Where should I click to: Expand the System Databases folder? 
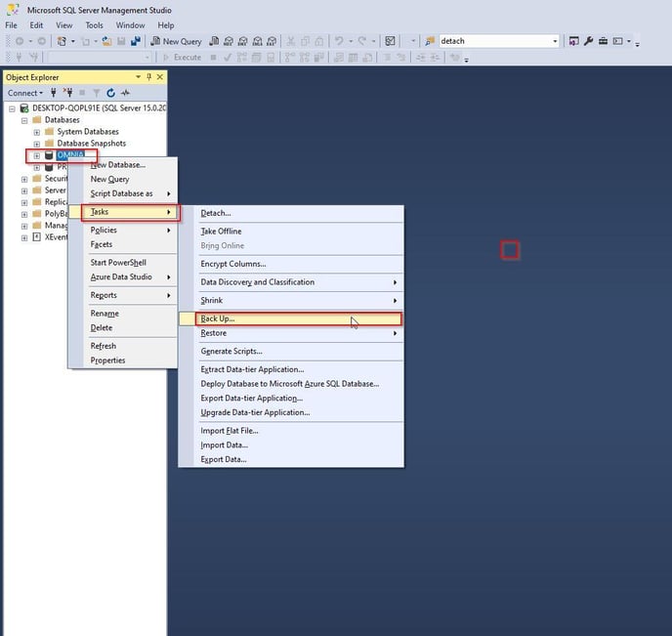[37, 132]
